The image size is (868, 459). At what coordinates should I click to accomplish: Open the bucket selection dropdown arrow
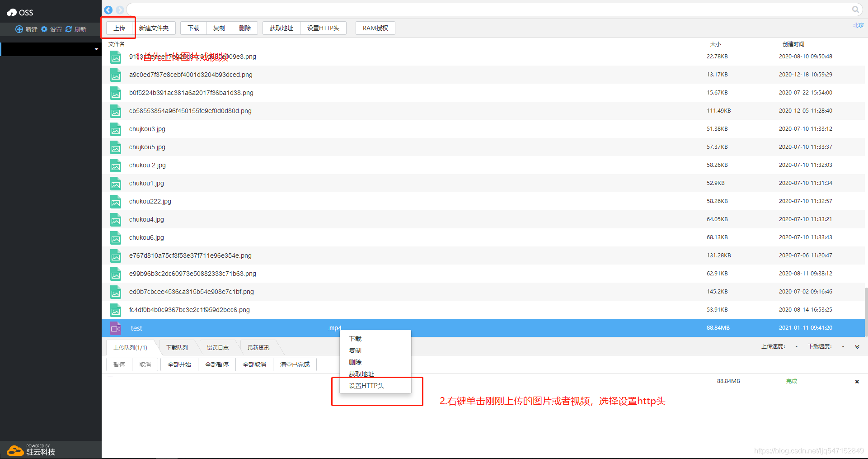point(96,49)
